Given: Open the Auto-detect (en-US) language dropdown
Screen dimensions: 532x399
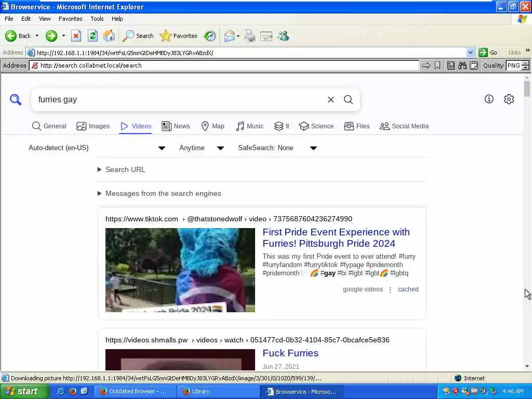Looking at the screenshot, I should point(97,148).
